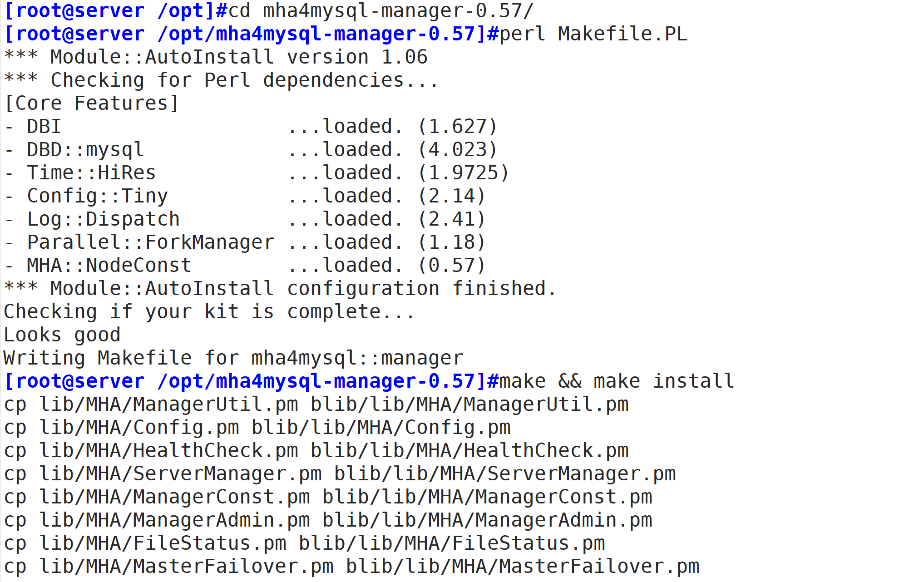Click the 'DBD::mysql' module name
This screenshot has width=924, height=582.
point(86,150)
